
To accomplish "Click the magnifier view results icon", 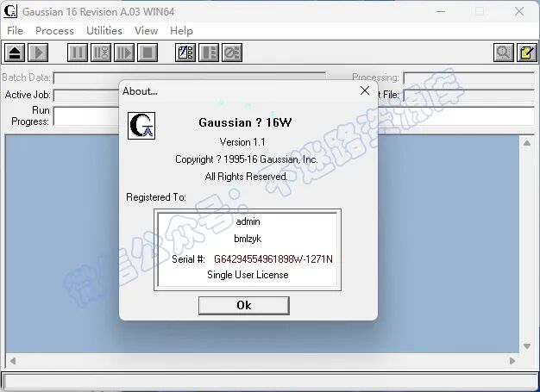I will (x=504, y=53).
